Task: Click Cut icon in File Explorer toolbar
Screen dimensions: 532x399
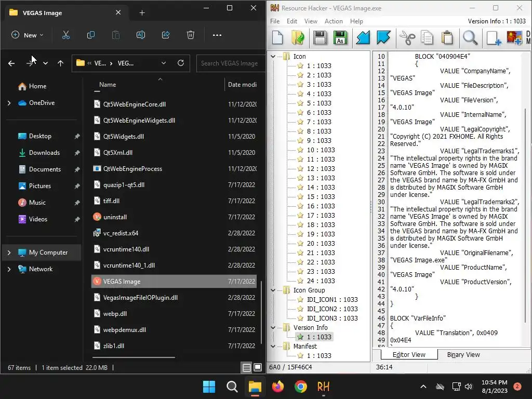Action: coord(66,35)
